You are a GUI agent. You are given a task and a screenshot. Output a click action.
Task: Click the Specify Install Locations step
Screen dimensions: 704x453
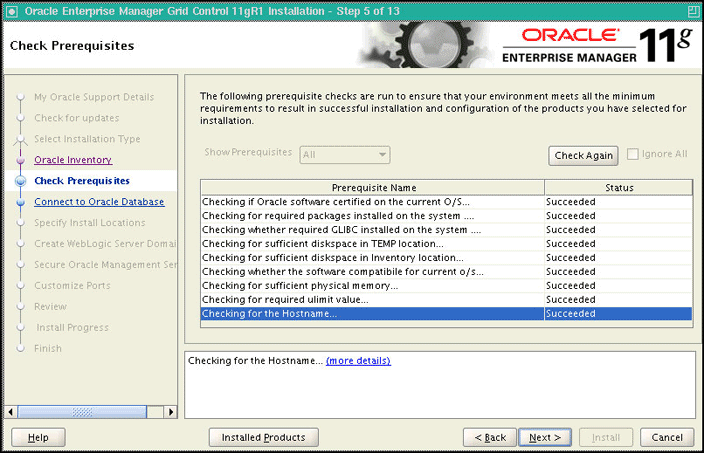click(90, 223)
